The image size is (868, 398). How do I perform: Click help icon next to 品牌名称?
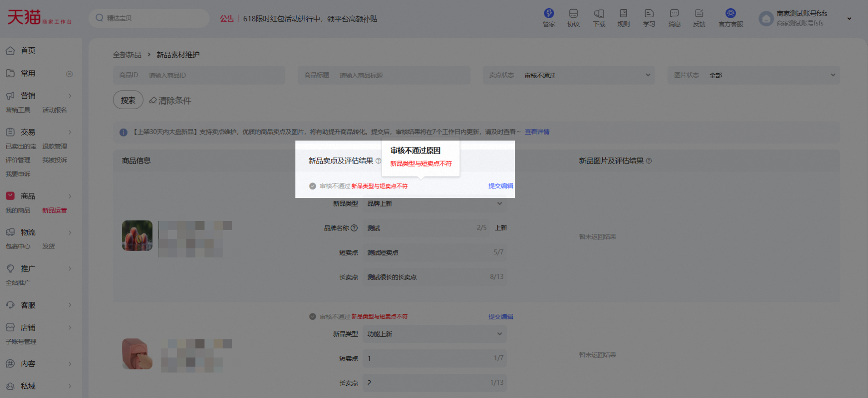tap(354, 228)
